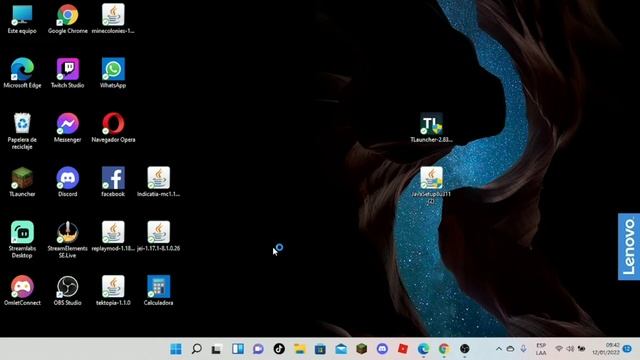The width and height of the screenshot is (640, 360).
Task: Open WhatsApp desktop icon
Action: 113,73
